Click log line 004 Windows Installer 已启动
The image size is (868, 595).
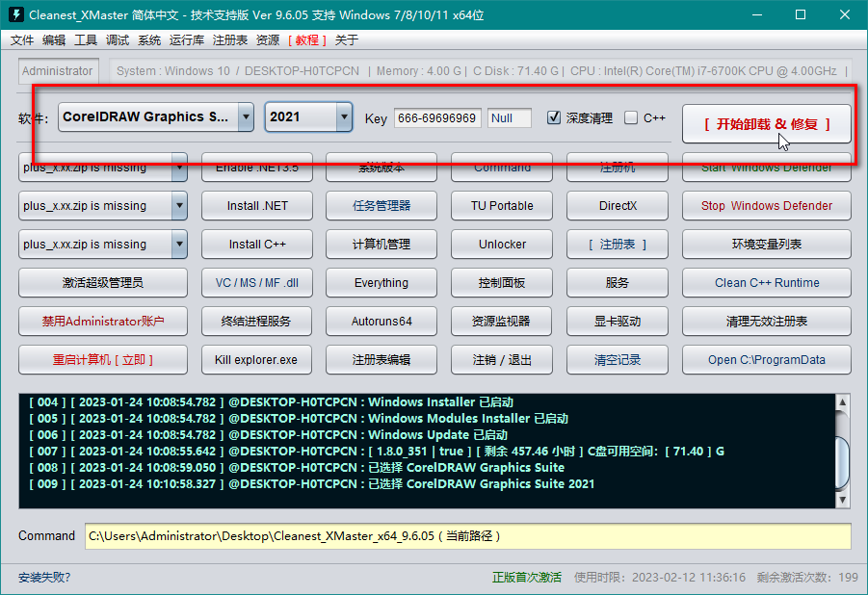click(x=272, y=401)
